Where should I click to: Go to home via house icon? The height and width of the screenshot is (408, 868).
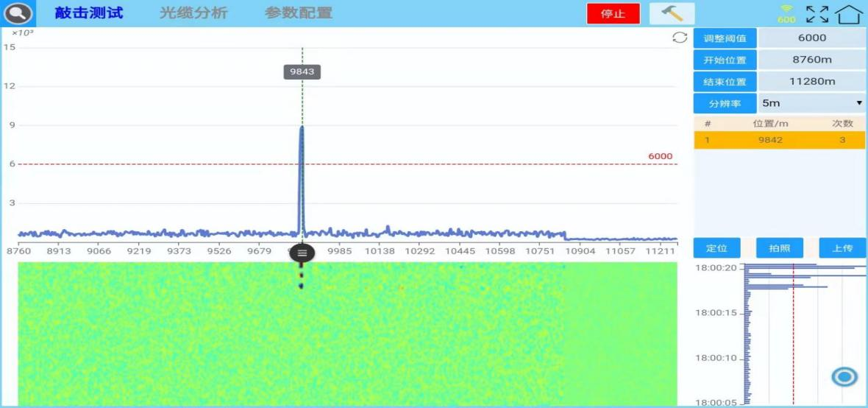click(850, 15)
